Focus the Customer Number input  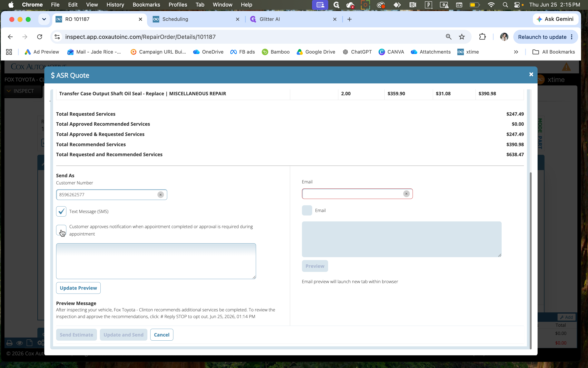[x=111, y=195]
